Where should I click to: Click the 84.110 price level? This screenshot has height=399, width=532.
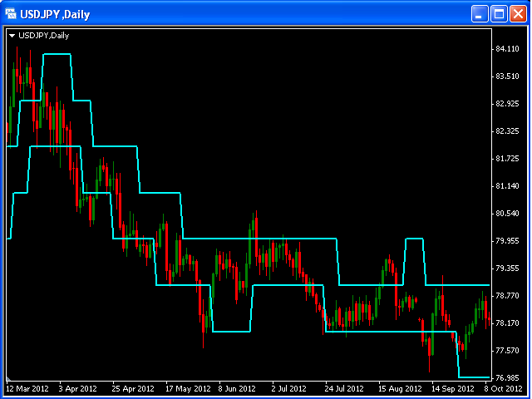point(507,49)
